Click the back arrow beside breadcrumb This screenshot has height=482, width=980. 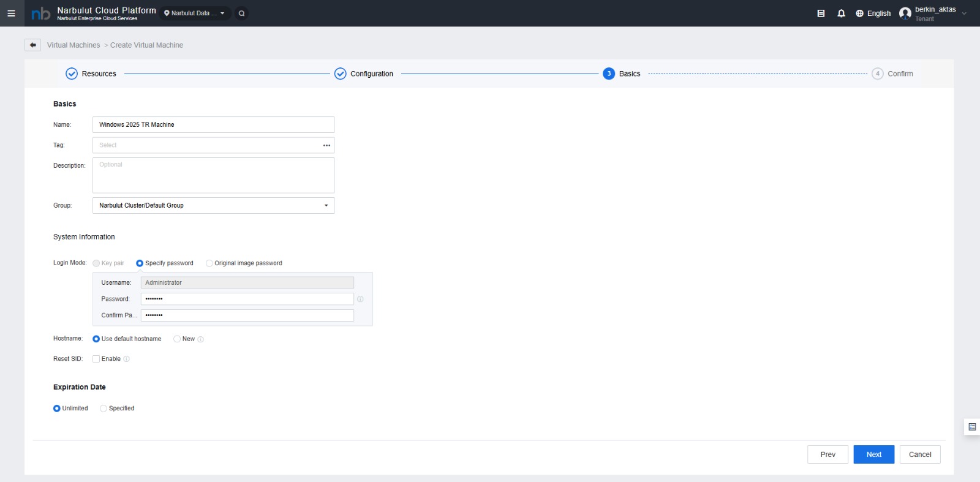(x=33, y=45)
